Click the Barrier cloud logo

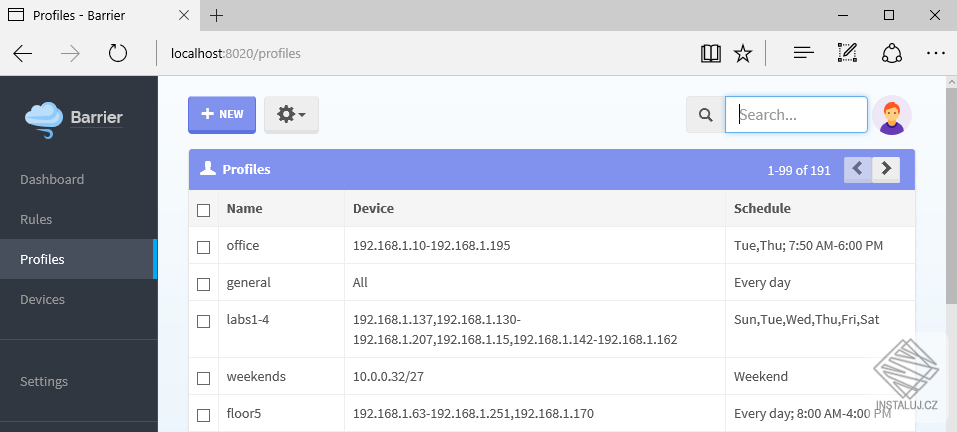[45, 118]
